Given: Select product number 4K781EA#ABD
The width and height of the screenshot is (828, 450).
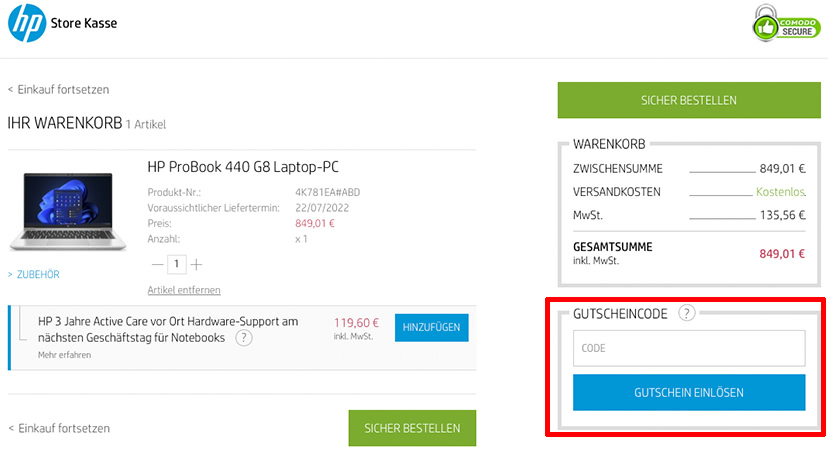Looking at the screenshot, I should click(327, 192).
